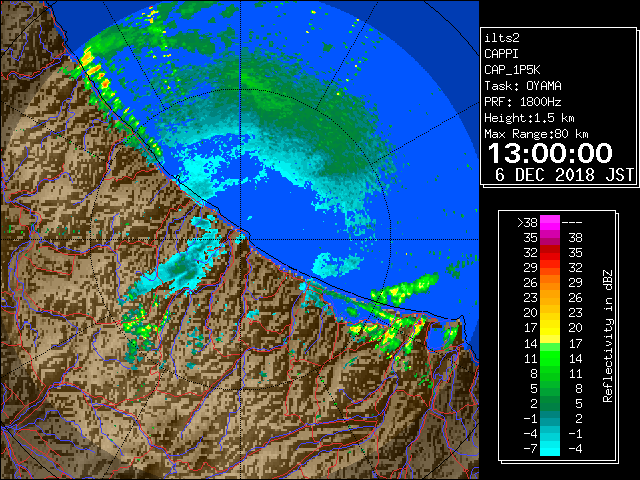Screen dimensions: 640x480
Task: Click the 'Max Range:80 km' line
Action: (536, 134)
